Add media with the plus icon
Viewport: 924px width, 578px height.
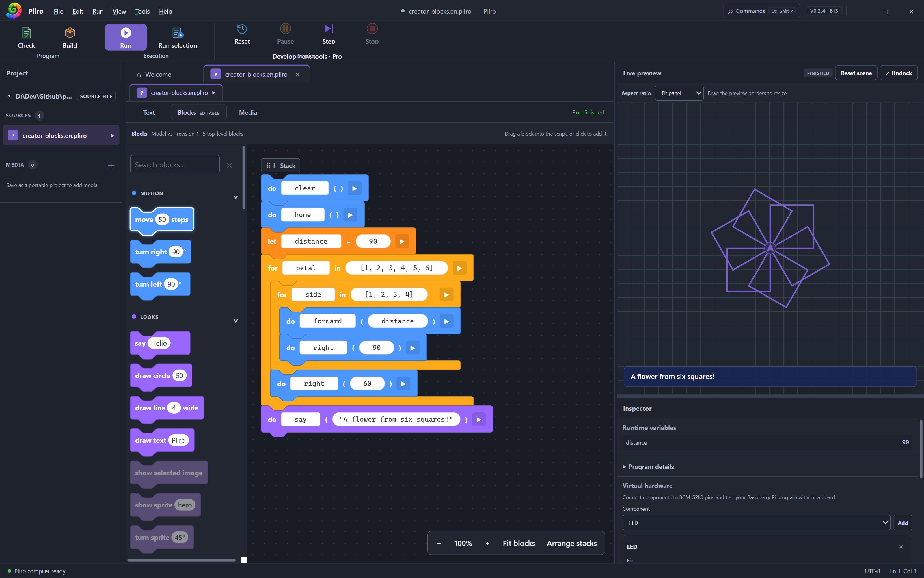coord(111,165)
